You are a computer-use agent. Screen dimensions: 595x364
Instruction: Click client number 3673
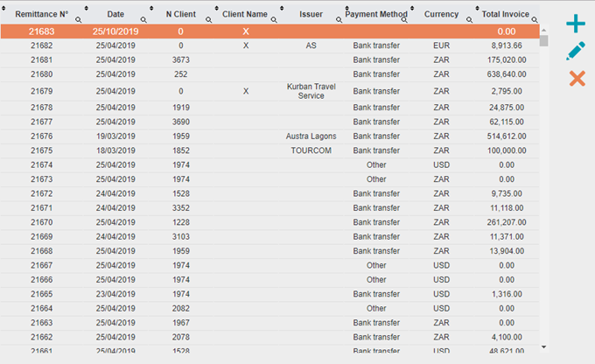180,60
